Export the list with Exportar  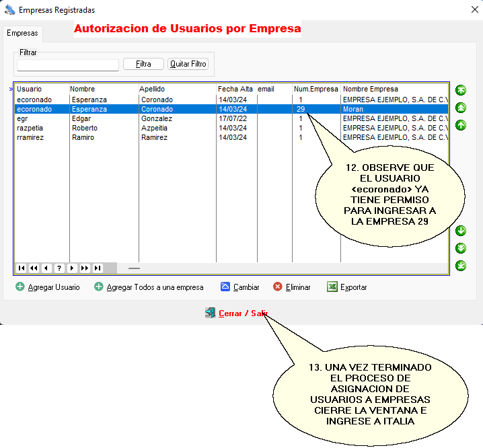(347, 287)
